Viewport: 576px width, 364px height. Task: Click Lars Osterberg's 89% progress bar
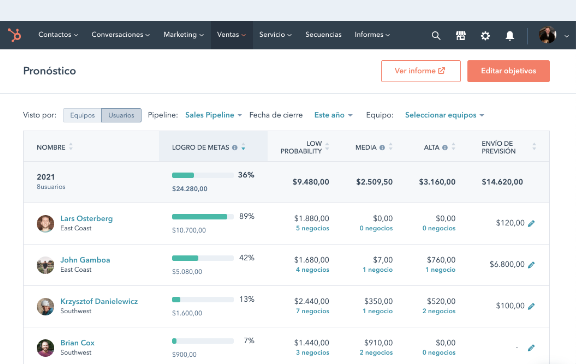tap(203, 217)
